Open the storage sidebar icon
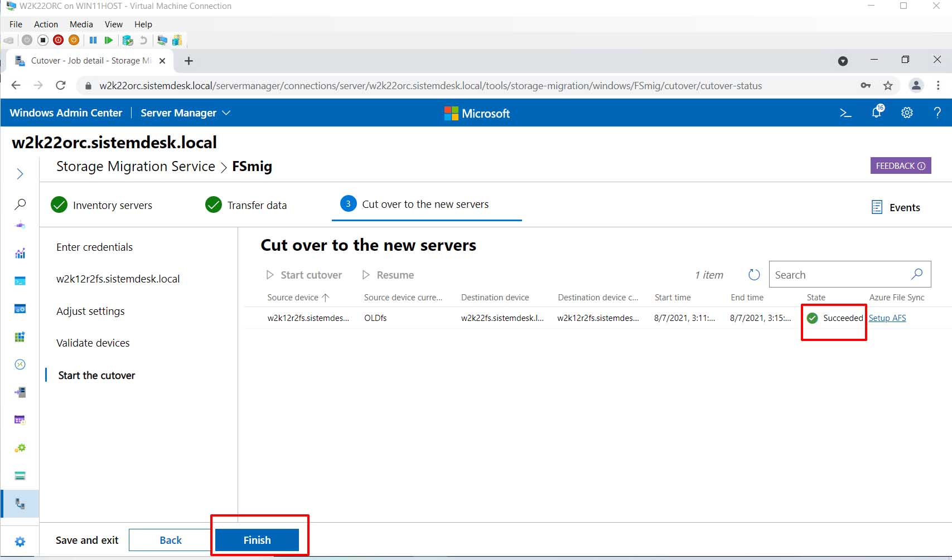Viewport: 952px width, 560px height. pyautogui.click(x=20, y=475)
